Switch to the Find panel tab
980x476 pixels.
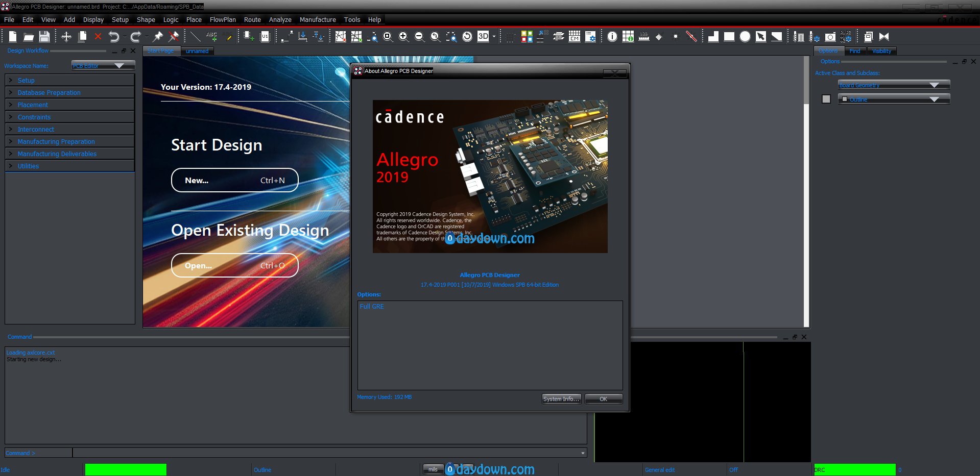pos(855,51)
